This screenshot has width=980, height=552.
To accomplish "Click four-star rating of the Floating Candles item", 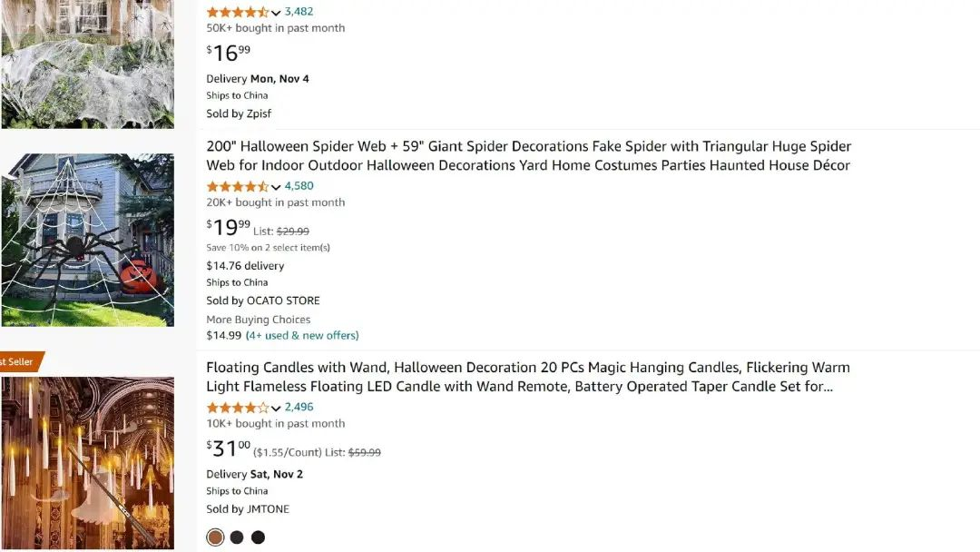I will point(237,408).
